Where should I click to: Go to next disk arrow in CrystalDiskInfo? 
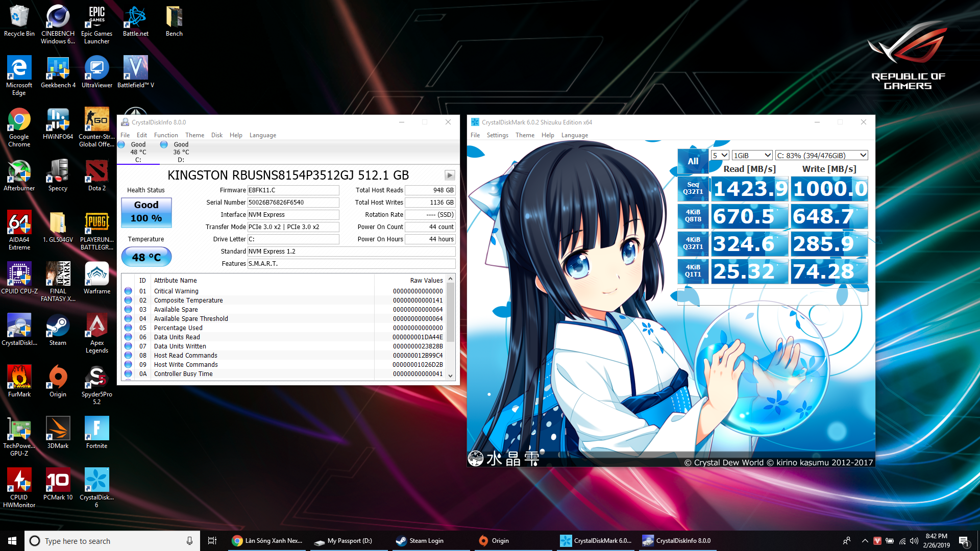pyautogui.click(x=449, y=175)
